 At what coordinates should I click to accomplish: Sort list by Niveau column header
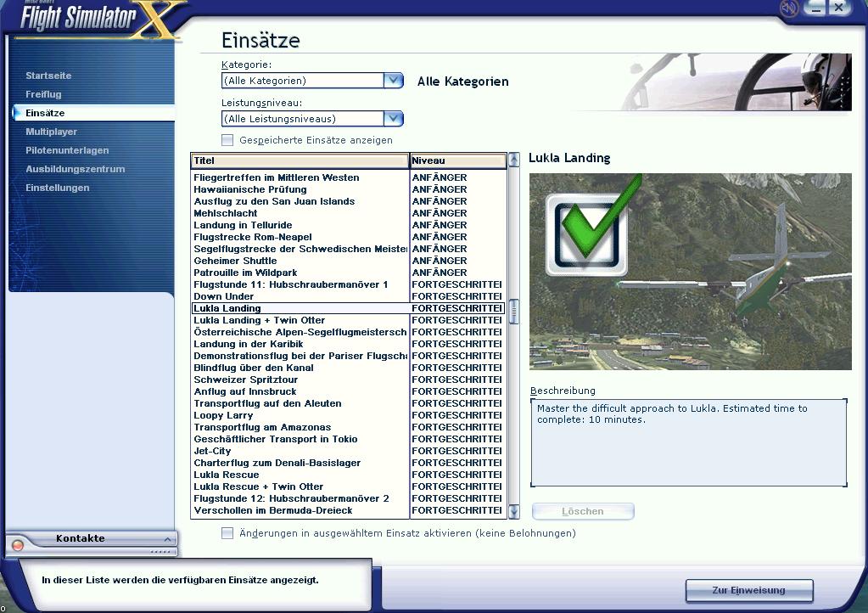pyautogui.click(x=458, y=160)
